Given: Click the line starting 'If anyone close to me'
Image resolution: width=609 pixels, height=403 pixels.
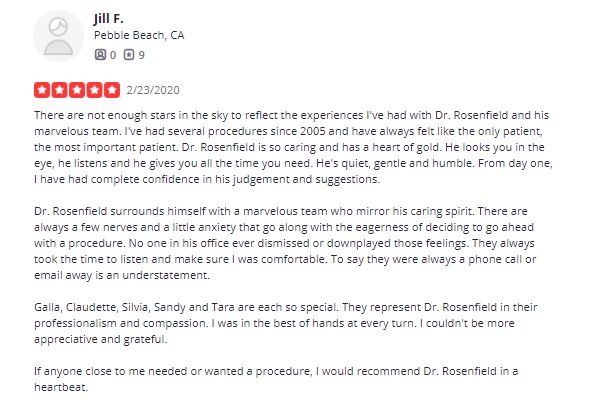Looking at the screenshot, I should point(276,371).
